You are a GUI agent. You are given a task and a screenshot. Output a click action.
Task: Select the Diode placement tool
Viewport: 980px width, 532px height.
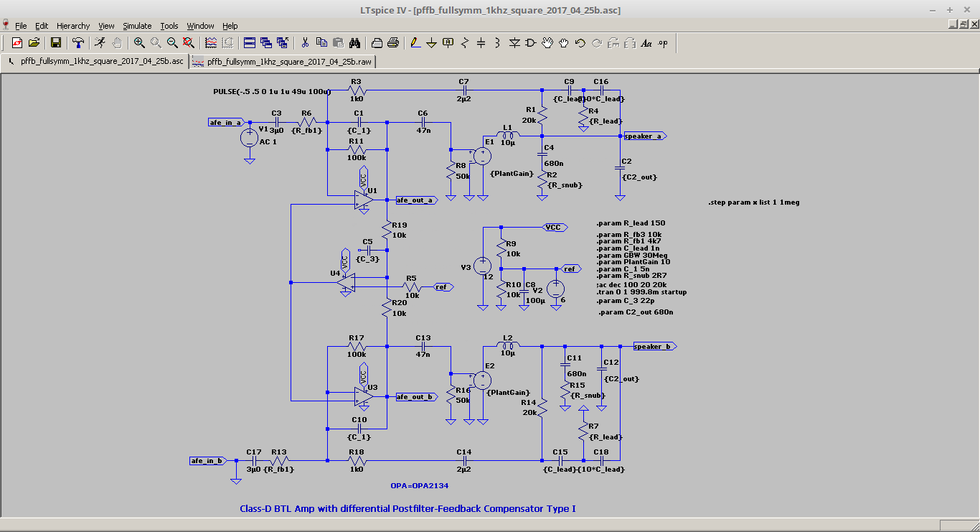point(514,43)
